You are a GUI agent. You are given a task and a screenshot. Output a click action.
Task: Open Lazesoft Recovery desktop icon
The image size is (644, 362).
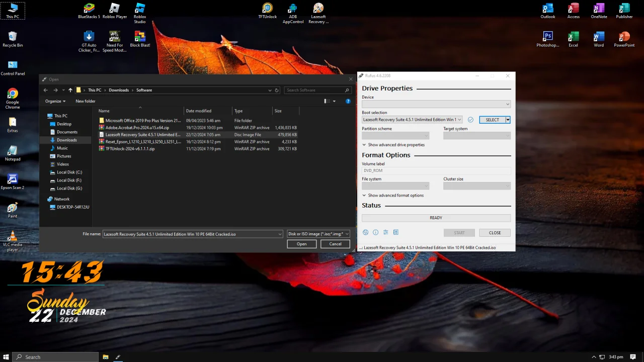pyautogui.click(x=318, y=13)
